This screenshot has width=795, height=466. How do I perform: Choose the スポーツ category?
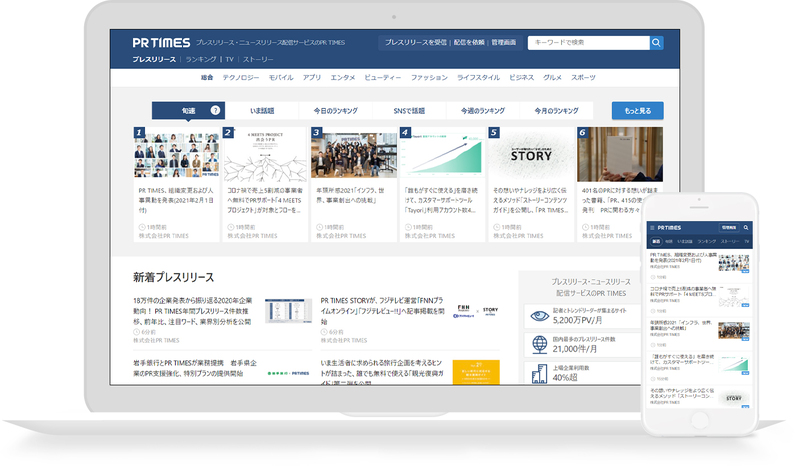click(583, 78)
